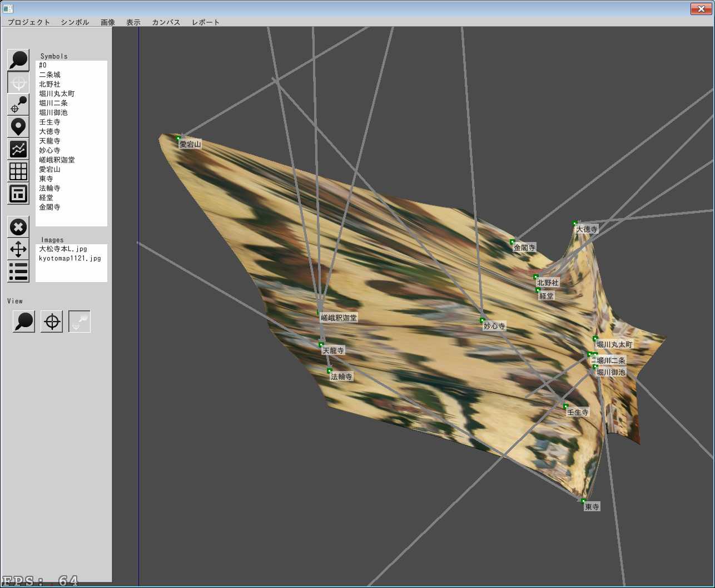Select 嵯峨釈迦堂 in Symbols list
The width and height of the screenshot is (715, 588).
71,160
